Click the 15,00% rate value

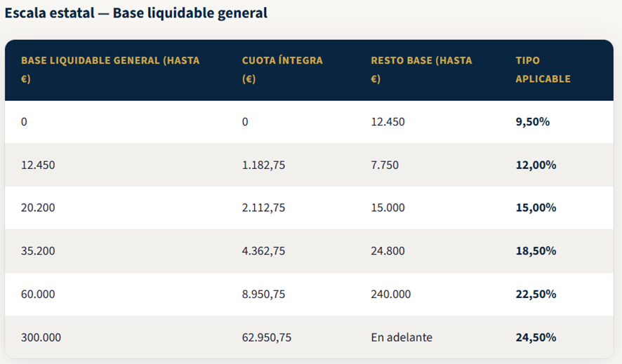pos(536,208)
